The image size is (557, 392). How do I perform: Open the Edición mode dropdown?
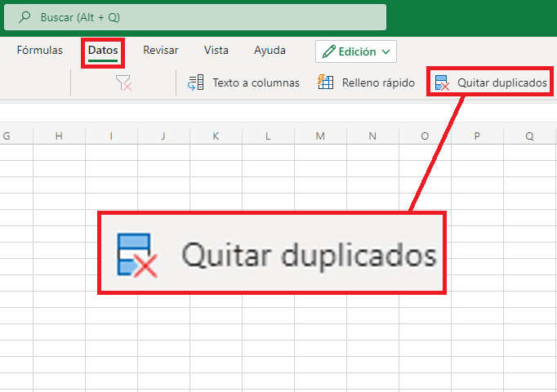pyautogui.click(x=386, y=51)
